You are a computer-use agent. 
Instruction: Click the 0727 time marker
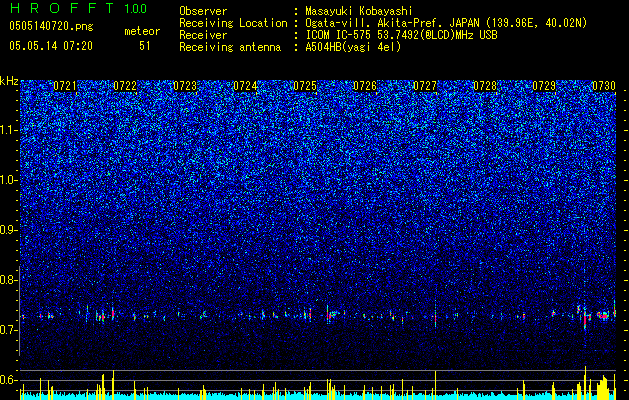[425, 86]
